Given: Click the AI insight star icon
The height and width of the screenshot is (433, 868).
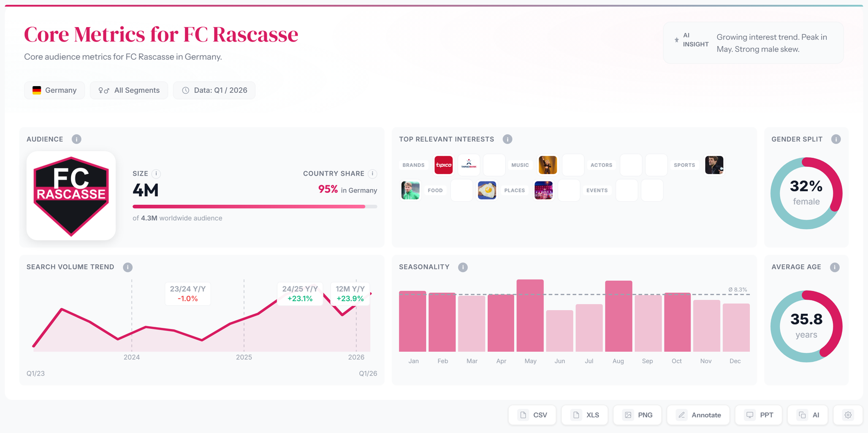Looking at the screenshot, I should (676, 40).
